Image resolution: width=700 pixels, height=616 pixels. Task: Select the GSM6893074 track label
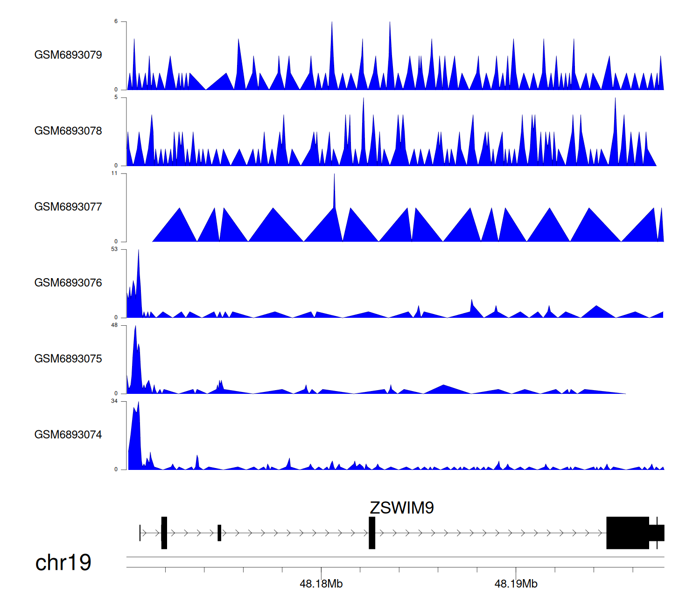coord(68,435)
